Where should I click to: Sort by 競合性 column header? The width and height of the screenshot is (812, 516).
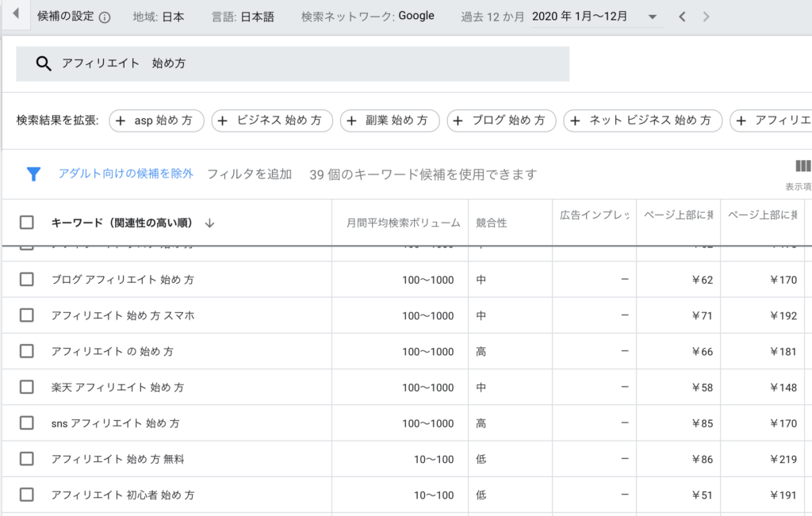[x=492, y=223]
